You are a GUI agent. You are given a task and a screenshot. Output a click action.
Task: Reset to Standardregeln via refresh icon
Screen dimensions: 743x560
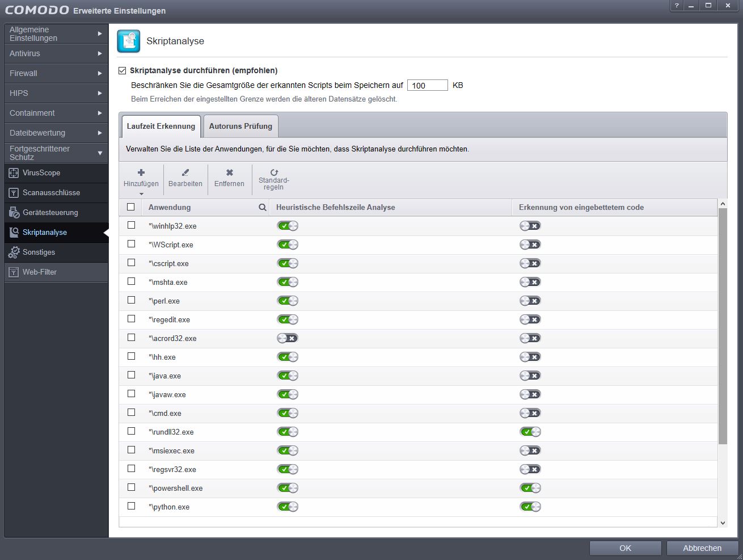click(x=274, y=172)
